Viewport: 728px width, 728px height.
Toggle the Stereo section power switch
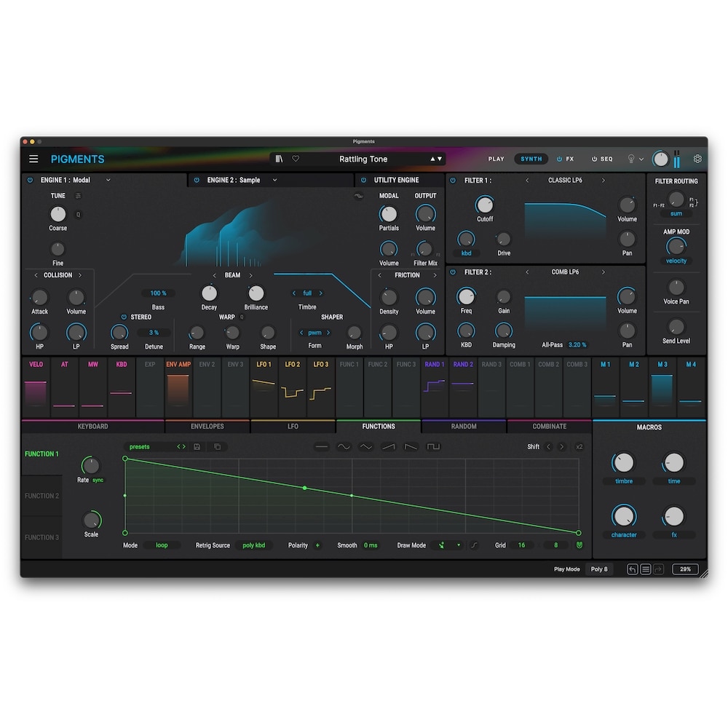tap(123, 317)
